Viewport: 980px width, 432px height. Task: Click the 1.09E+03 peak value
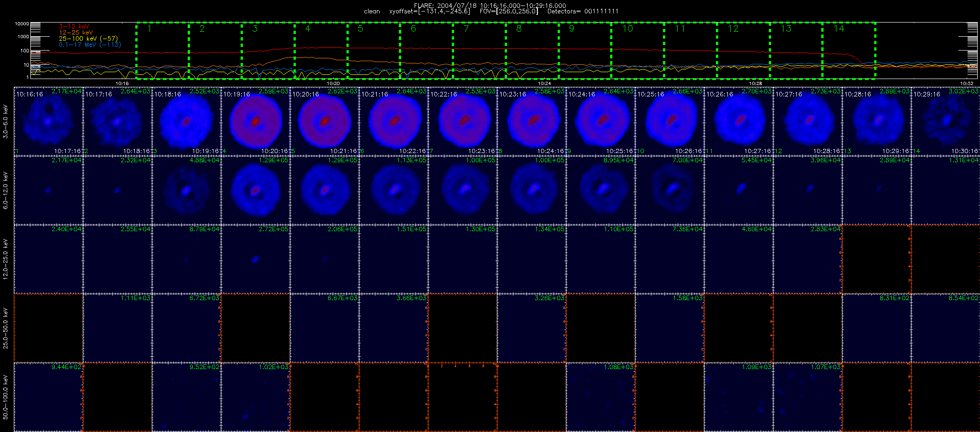tap(756, 367)
